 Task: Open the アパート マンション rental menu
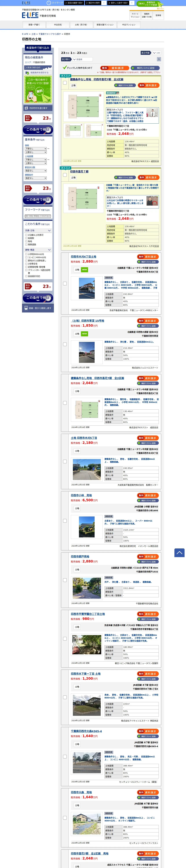click(x=135, y=15)
